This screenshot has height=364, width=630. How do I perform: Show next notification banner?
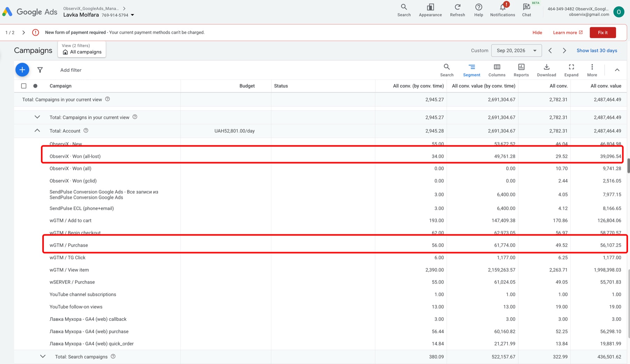[x=23, y=33]
